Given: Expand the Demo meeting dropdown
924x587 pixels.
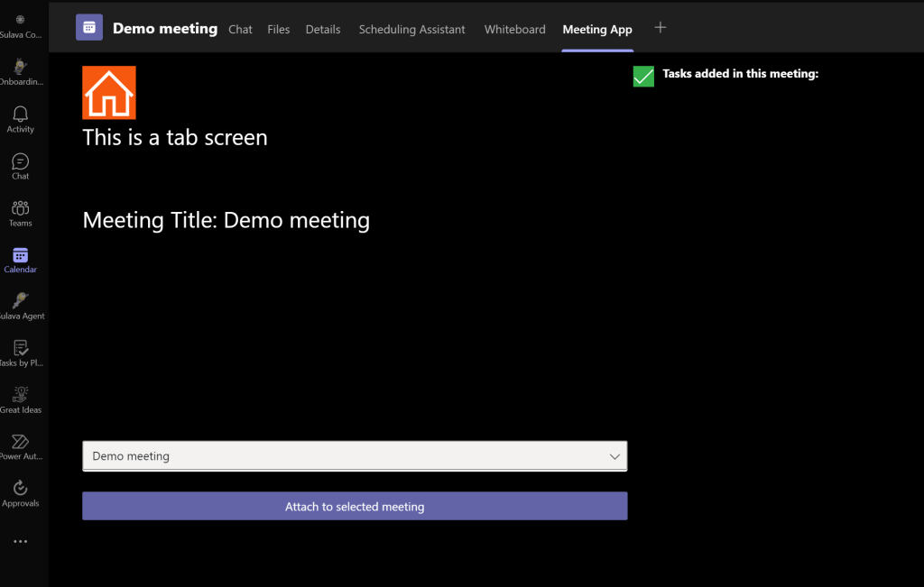Looking at the screenshot, I should 354,456.
